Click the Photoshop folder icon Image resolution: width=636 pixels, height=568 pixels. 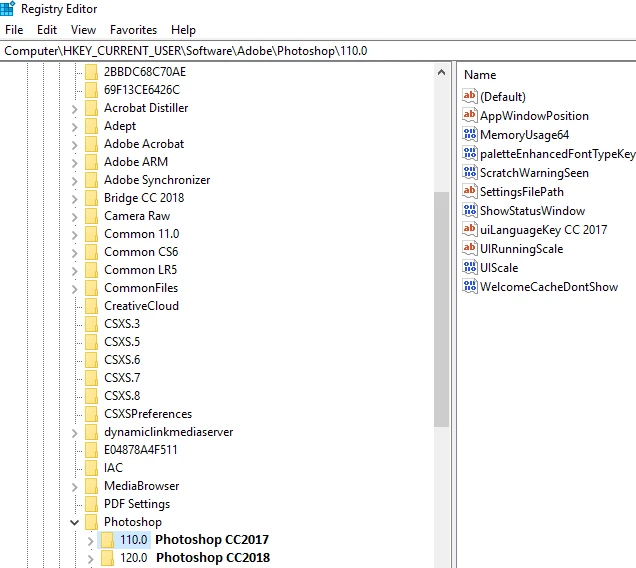pyautogui.click(x=91, y=521)
